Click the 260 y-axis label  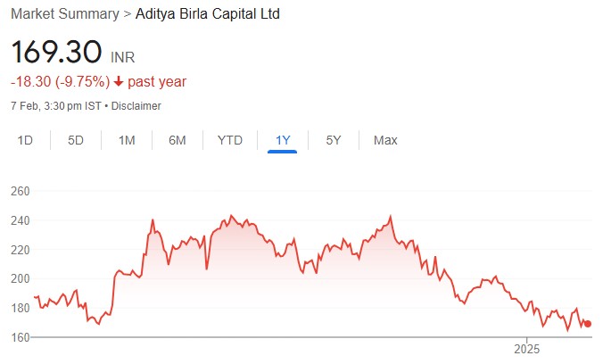coord(21,191)
